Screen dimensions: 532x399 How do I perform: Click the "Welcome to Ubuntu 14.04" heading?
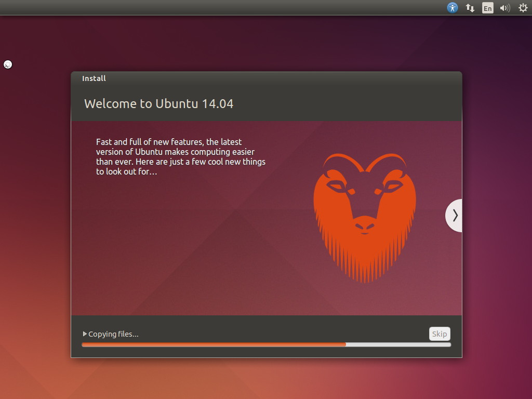coord(159,103)
